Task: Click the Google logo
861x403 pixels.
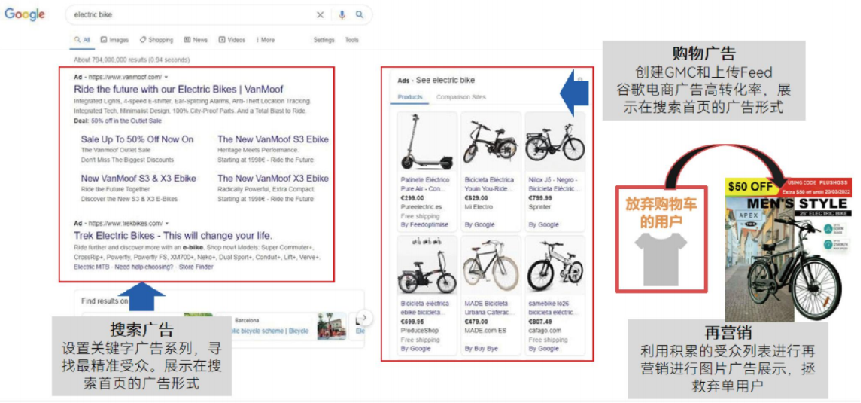Action: coord(25,15)
